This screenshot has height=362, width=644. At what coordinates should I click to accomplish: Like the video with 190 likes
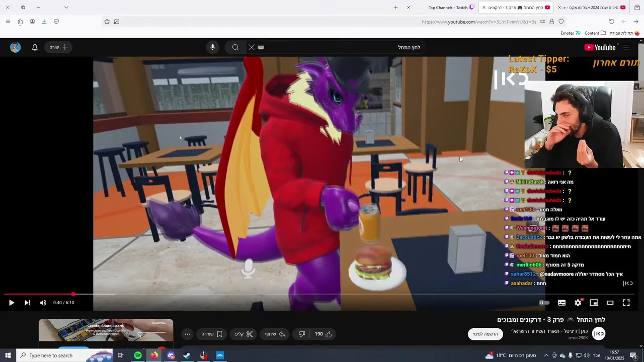(324, 334)
